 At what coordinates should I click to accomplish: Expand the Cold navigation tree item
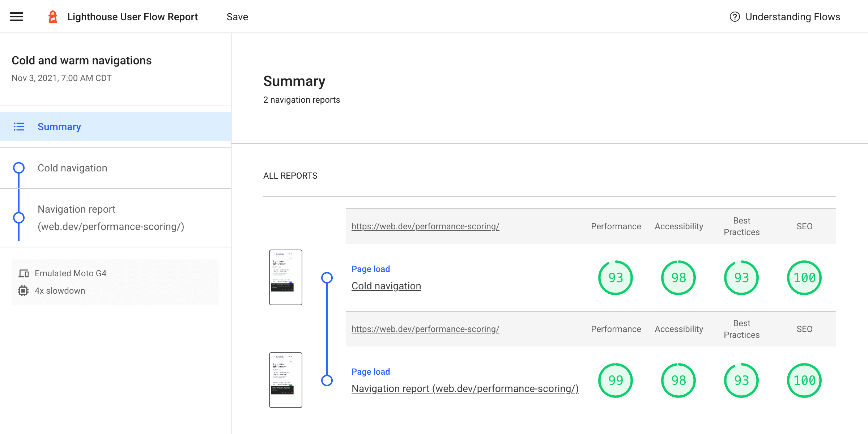click(x=73, y=168)
